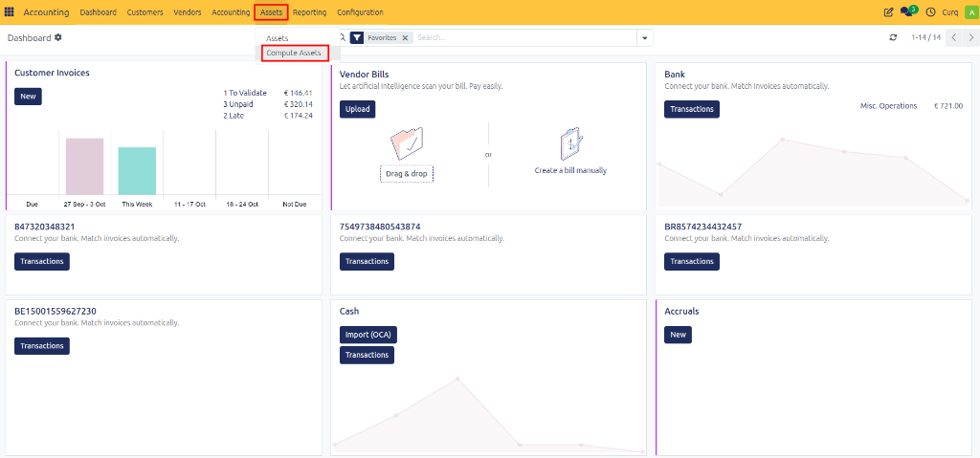Open Transactions for BE15001559627230

click(x=42, y=345)
